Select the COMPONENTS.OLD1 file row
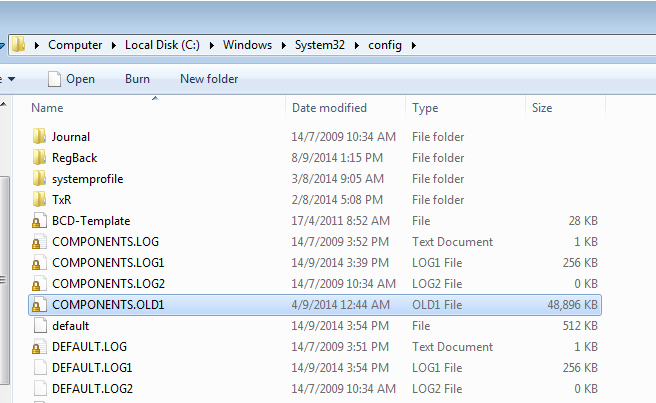 pos(315,305)
